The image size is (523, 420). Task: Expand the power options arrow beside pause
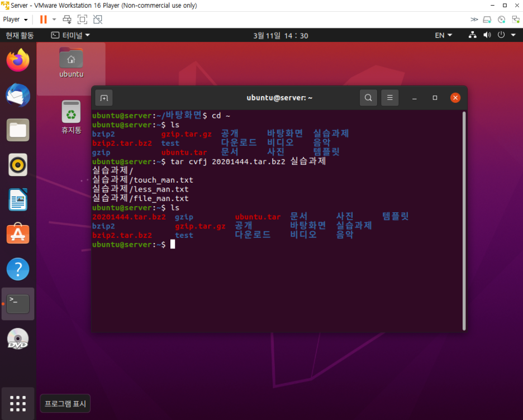tap(54, 20)
